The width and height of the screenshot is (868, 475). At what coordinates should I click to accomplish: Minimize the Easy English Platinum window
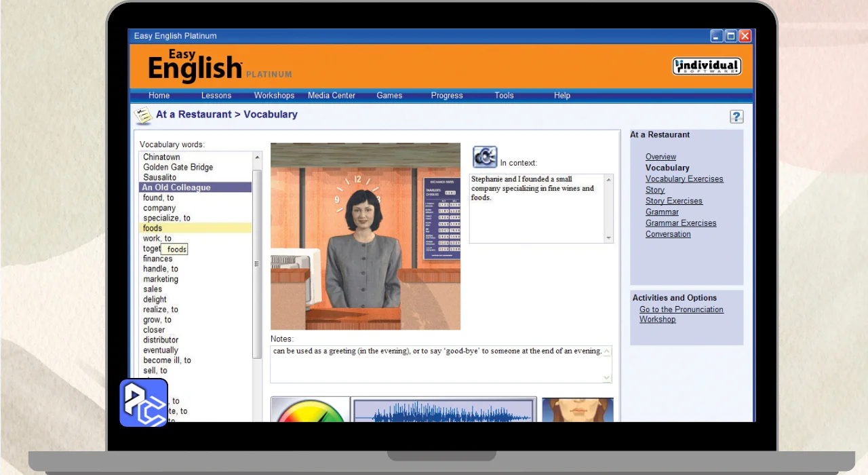pyautogui.click(x=717, y=36)
